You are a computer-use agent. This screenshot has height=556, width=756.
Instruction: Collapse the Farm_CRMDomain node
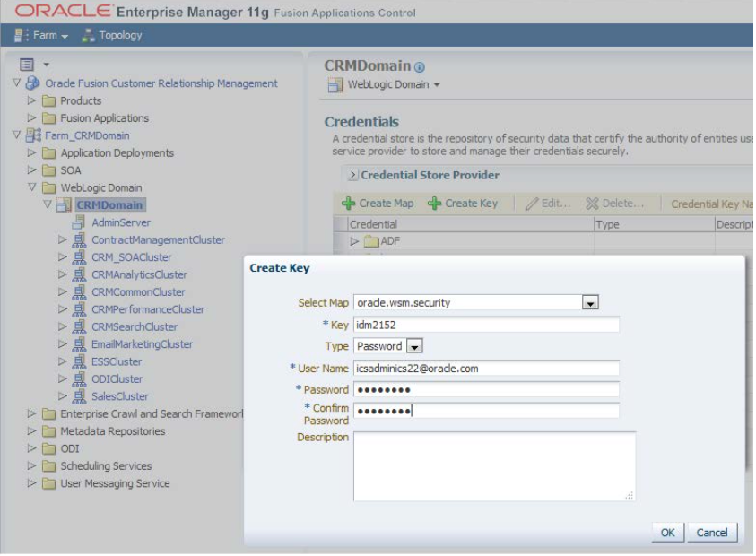pyautogui.click(x=16, y=135)
